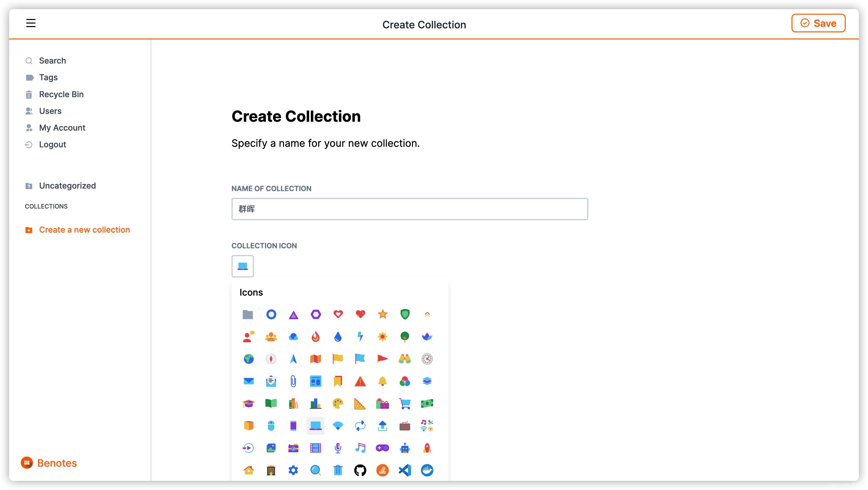Choose the microphone icon
Image resolution: width=868 pixels, height=490 pixels.
pos(338,447)
